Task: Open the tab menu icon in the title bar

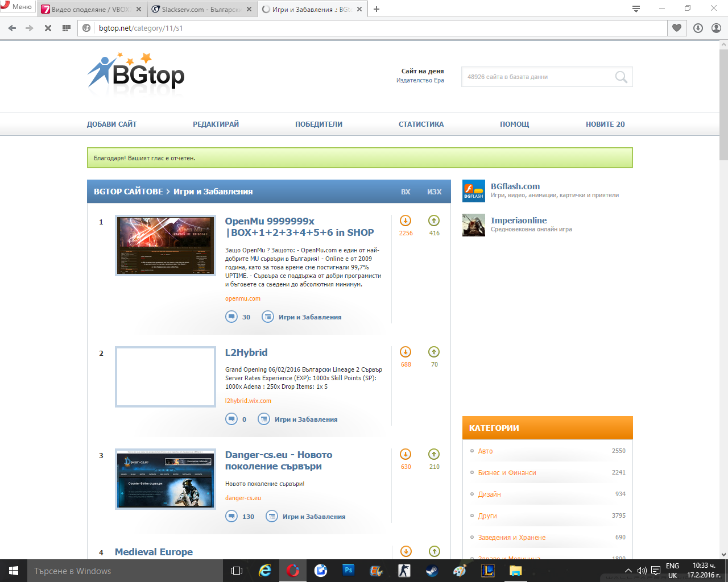Action: click(636, 9)
